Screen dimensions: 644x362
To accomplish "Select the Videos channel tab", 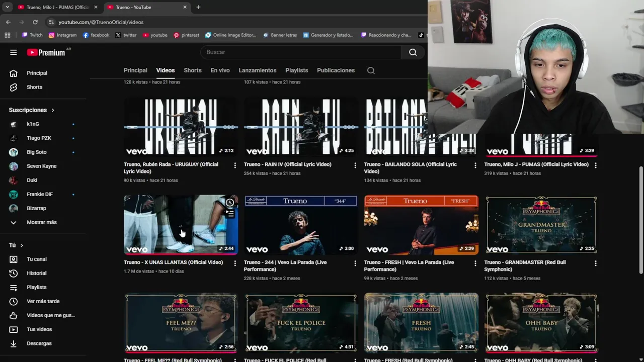I will point(166,70).
